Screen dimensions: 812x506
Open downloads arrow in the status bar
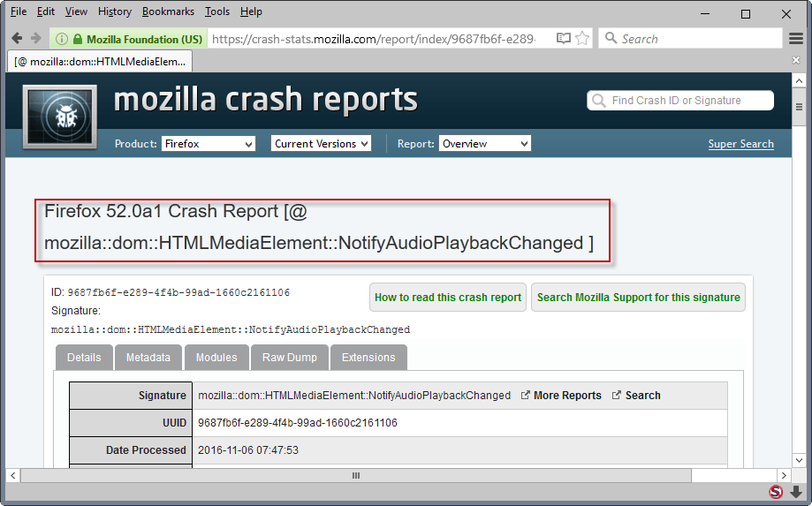(796, 492)
